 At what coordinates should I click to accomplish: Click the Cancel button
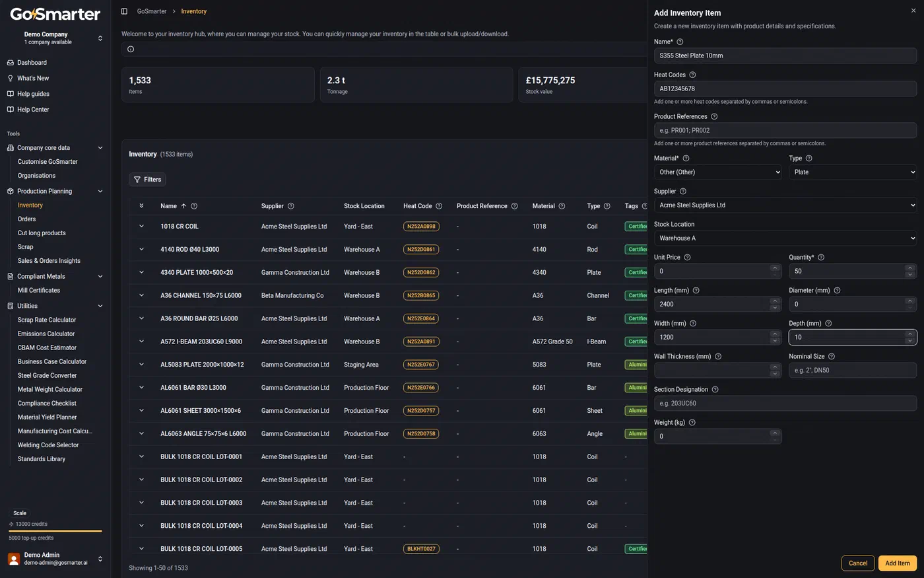[x=858, y=563]
